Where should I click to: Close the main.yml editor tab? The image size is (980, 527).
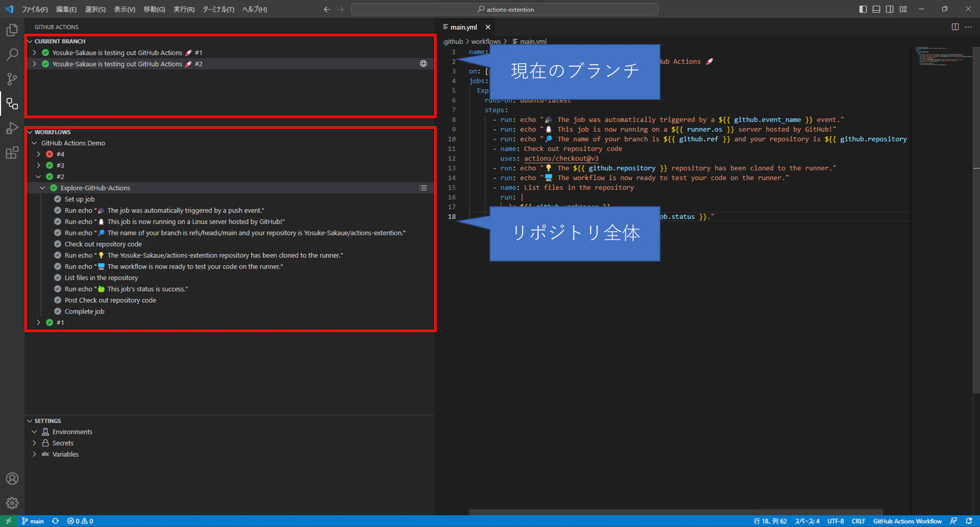pos(488,27)
